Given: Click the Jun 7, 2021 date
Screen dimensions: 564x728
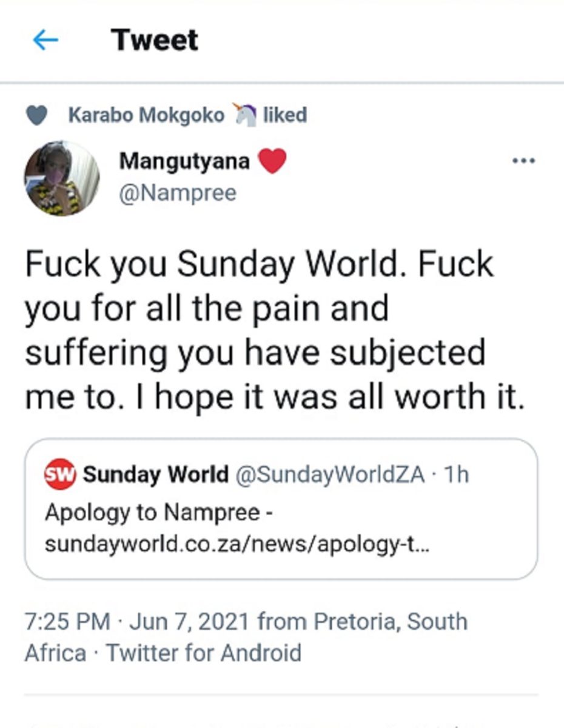Looking at the screenshot, I should coord(190,622).
